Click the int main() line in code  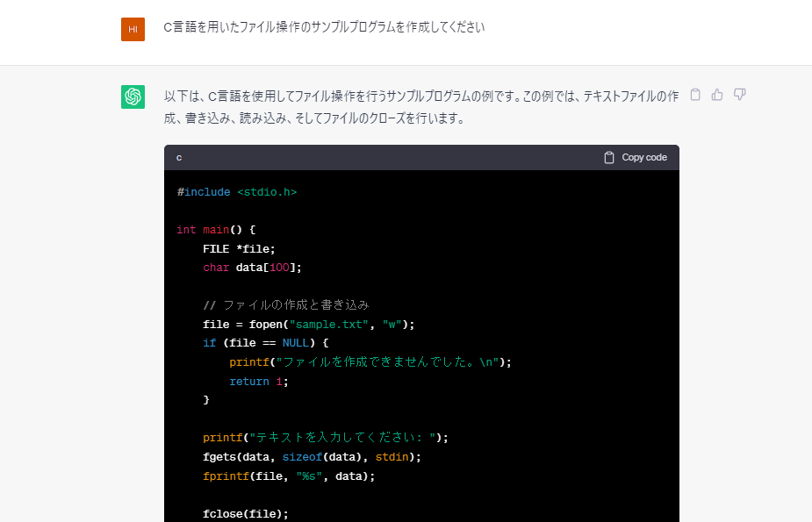(216, 230)
